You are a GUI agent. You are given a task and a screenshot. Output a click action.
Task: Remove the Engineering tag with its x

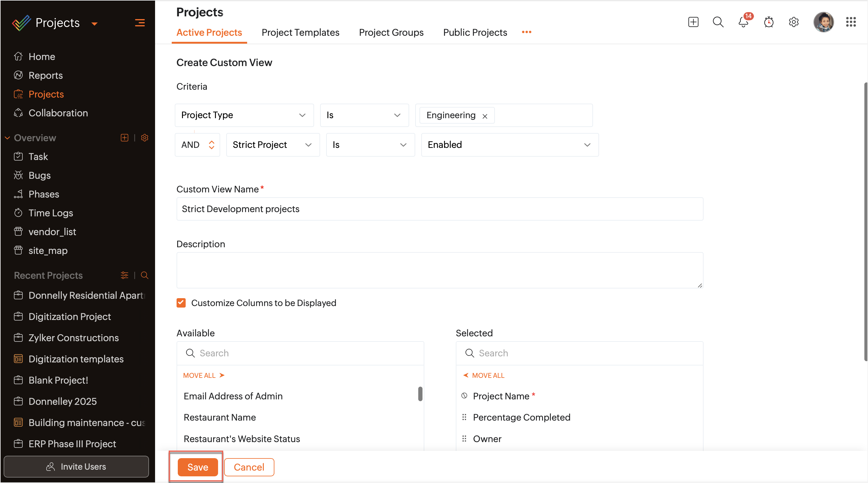[x=485, y=116]
